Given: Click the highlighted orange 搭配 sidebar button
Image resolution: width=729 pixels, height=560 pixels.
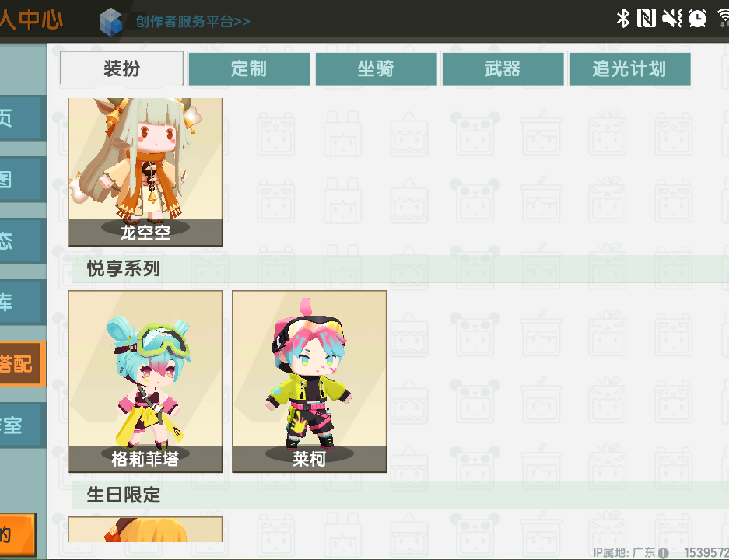Looking at the screenshot, I should point(23,364).
